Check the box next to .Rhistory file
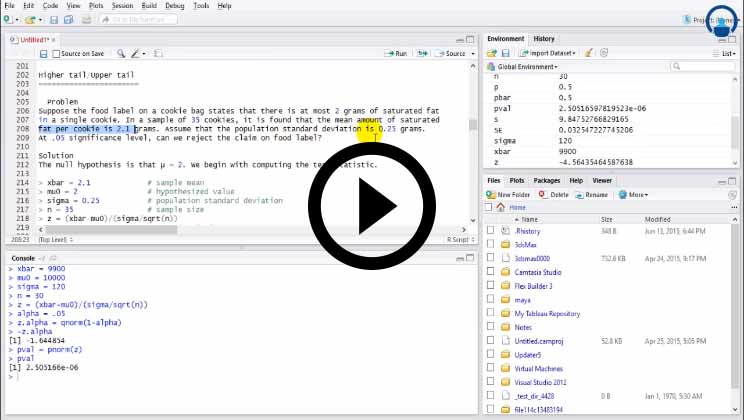Screen dimensions: 744x420 coord(491,230)
